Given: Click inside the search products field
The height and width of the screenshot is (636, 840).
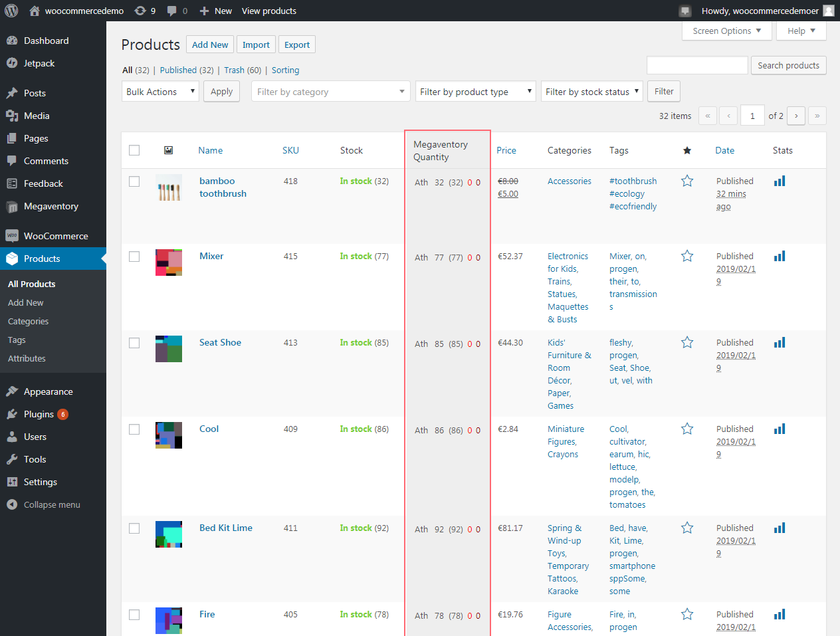Looking at the screenshot, I should pyautogui.click(x=696, y=65).
